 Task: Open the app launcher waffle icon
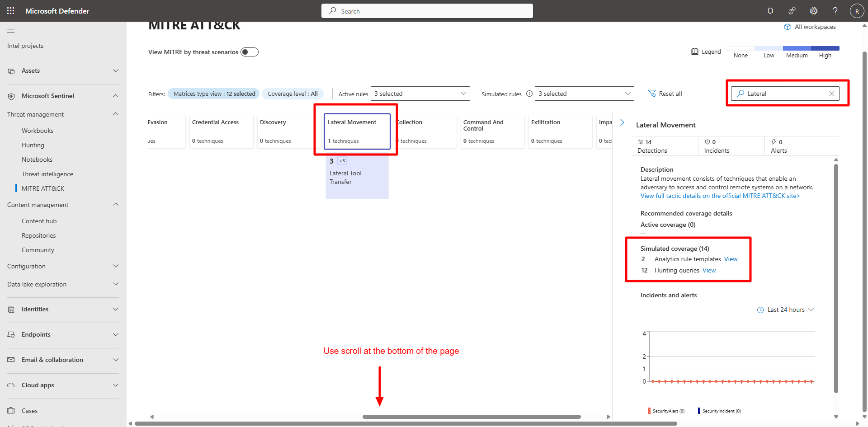pos(11,11)
